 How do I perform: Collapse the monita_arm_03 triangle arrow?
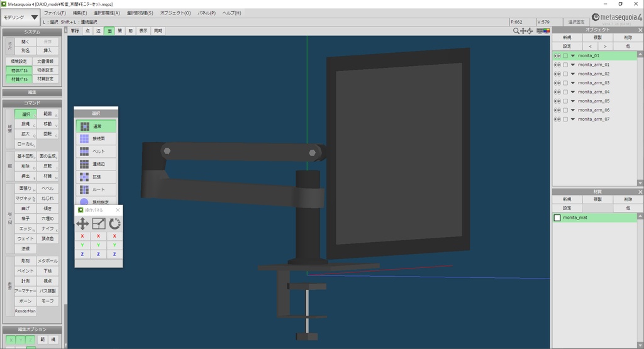pos(573,83)
